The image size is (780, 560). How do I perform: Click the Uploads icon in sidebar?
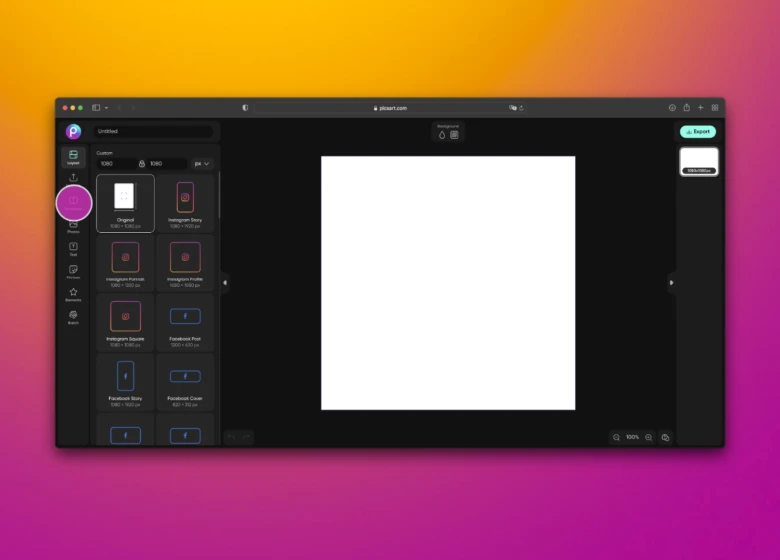click(x=73, y=178)
